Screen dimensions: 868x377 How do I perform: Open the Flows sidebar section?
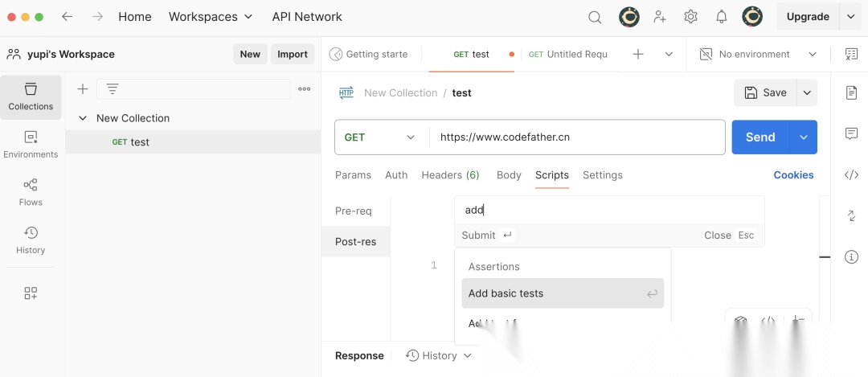[x=31, y=193]
